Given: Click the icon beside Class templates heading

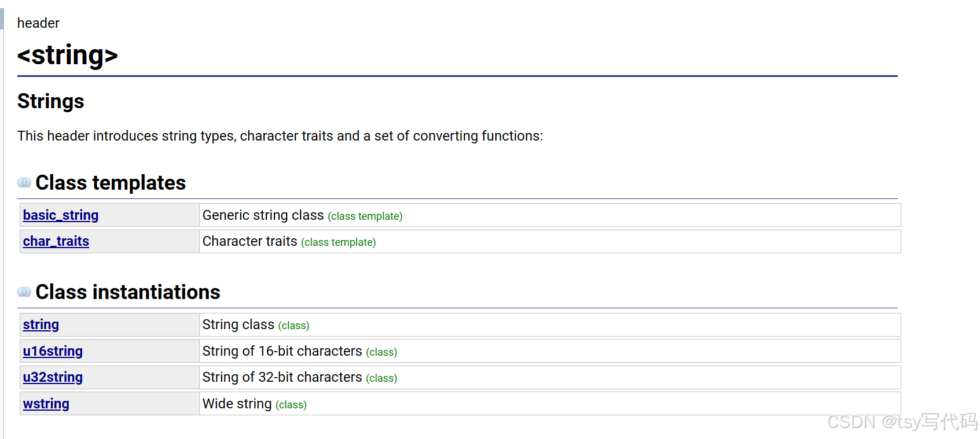Looking at the screenshot, I should (x=24, y=183).
